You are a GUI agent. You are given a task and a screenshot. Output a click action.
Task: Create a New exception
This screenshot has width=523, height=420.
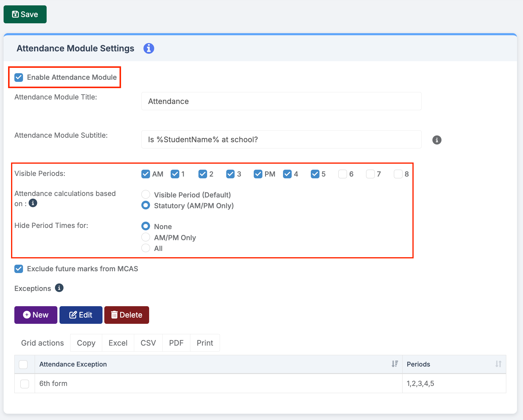[x=36, y=315]
